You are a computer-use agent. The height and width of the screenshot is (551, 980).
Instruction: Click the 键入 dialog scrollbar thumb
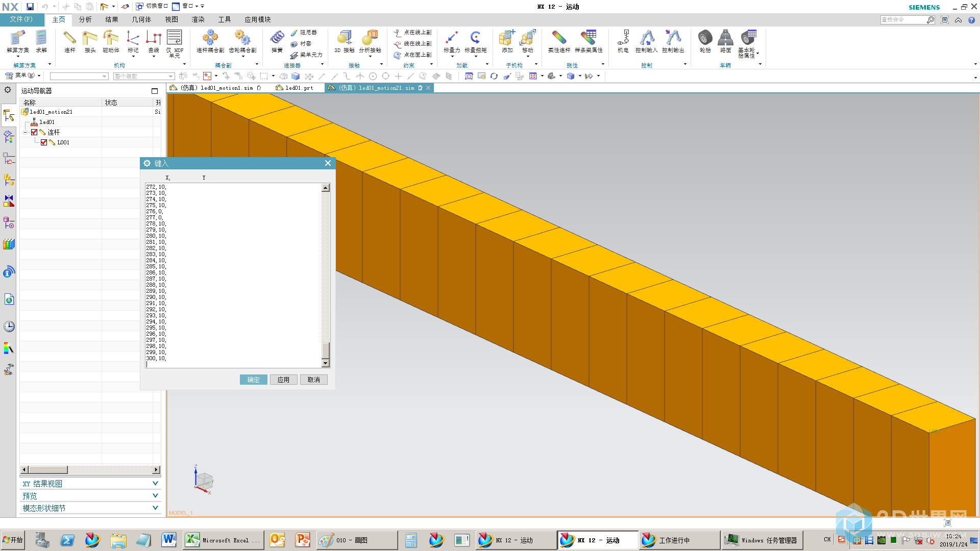tap(326, 350)
